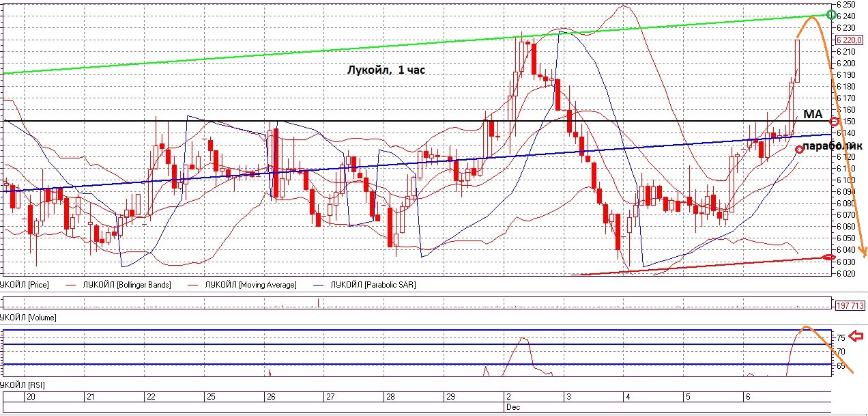868x416 pixels.
Task: Click the ЛУКОЙЛ [Price] legend entry
Action: pos(24,284)
